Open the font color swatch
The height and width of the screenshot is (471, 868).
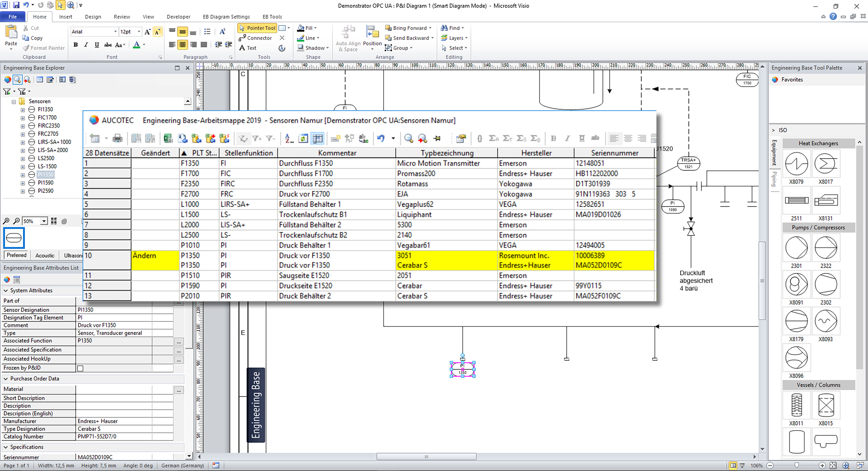pos(137,45)
